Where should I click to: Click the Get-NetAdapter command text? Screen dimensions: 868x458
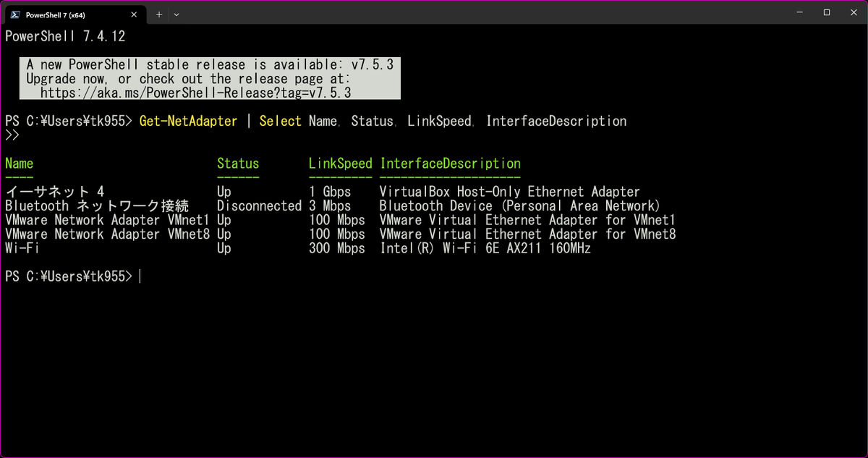193,121
